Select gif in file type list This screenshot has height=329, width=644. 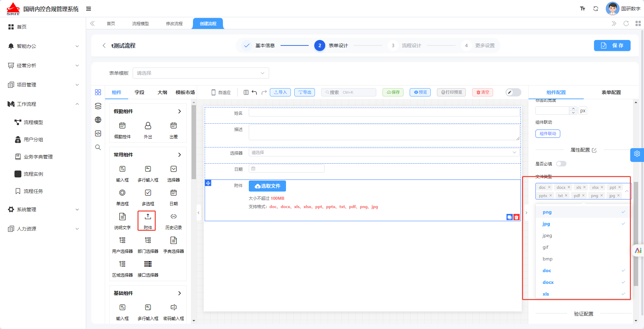583,247
